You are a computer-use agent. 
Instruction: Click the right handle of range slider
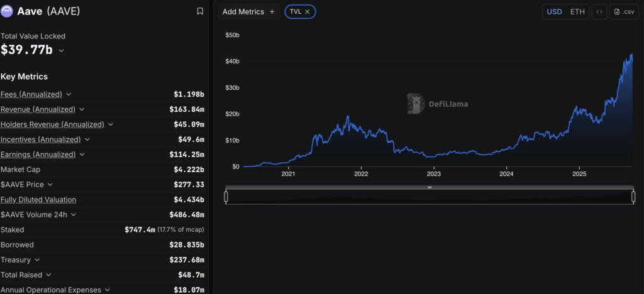point(633,197)
